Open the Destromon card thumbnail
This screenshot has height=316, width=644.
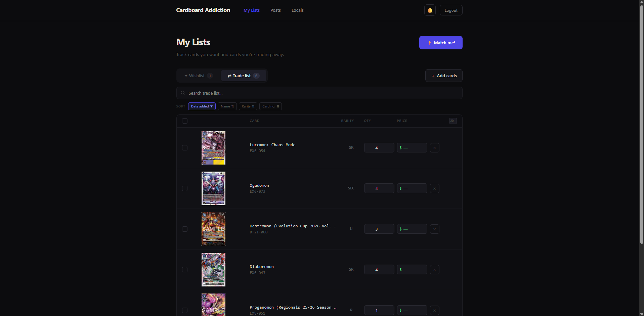pos(213,229)
